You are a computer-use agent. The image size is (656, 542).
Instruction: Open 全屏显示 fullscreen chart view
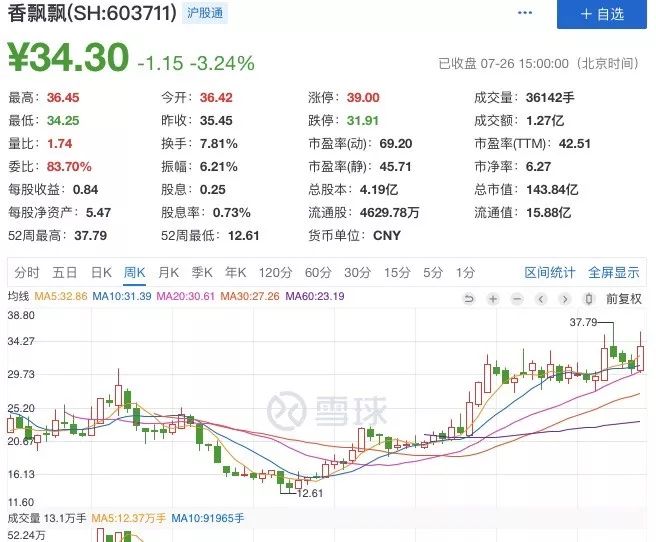pyautogui.click(x=614, y=273)
